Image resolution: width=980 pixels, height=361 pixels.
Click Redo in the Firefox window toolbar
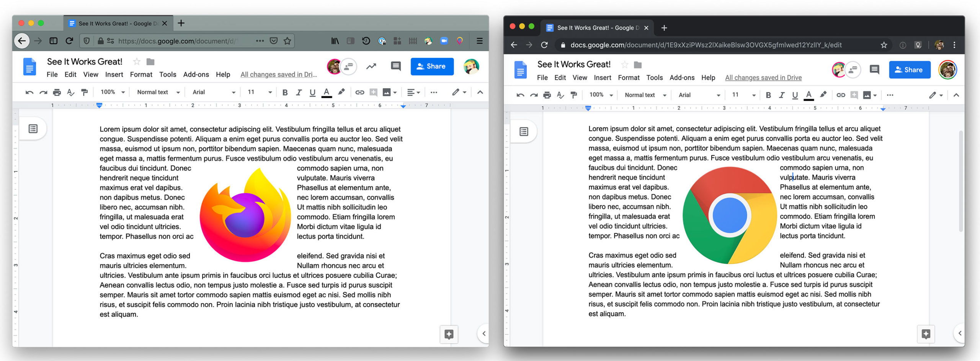click(43, 92)
